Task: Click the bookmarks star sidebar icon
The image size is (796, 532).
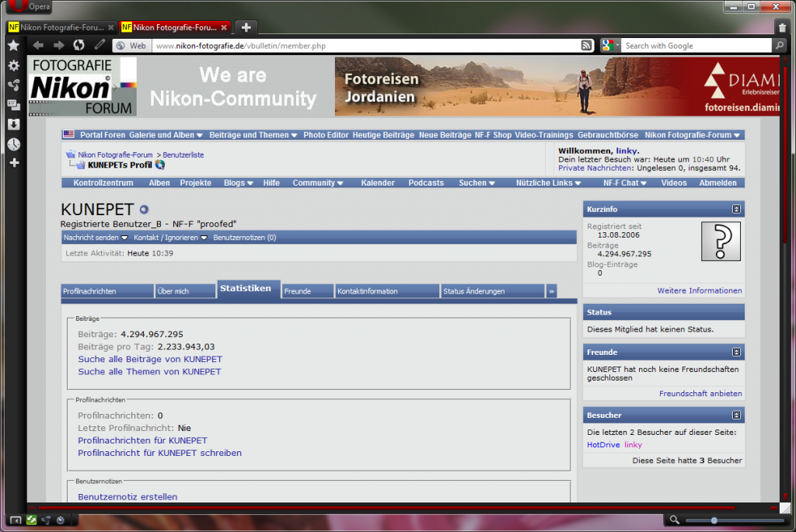Action: 14,46
